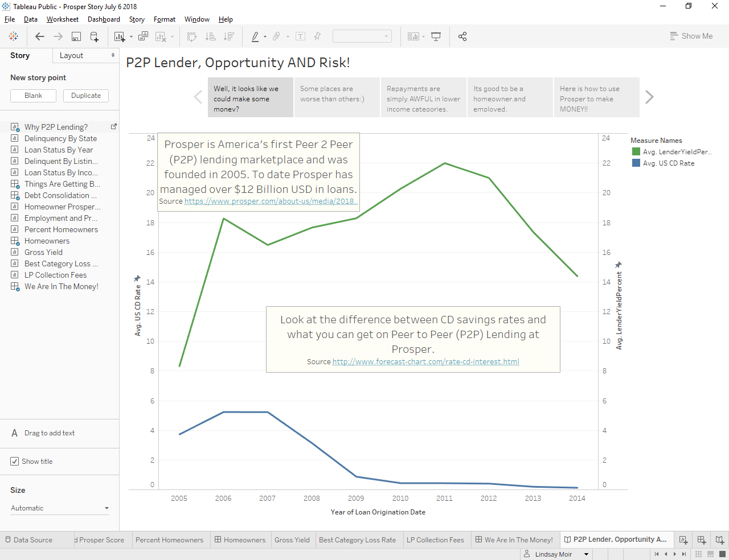Open the show/hide cards dropdown arrow
The width and height of the screenshot is (729, 560).
(424, 37)
